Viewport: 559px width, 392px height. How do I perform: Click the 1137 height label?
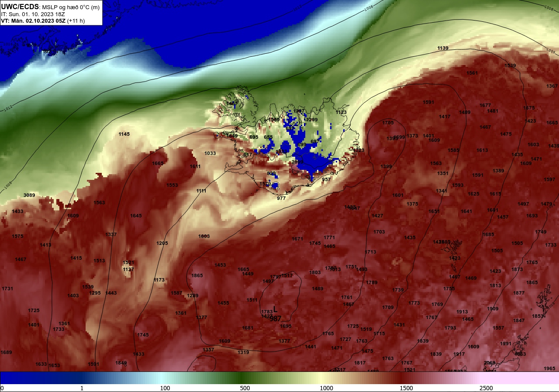(x=128, y=269)
